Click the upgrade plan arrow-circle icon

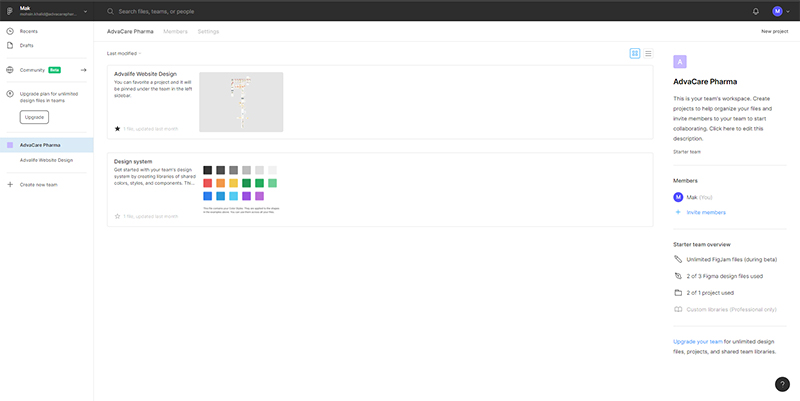click(10, 94)
